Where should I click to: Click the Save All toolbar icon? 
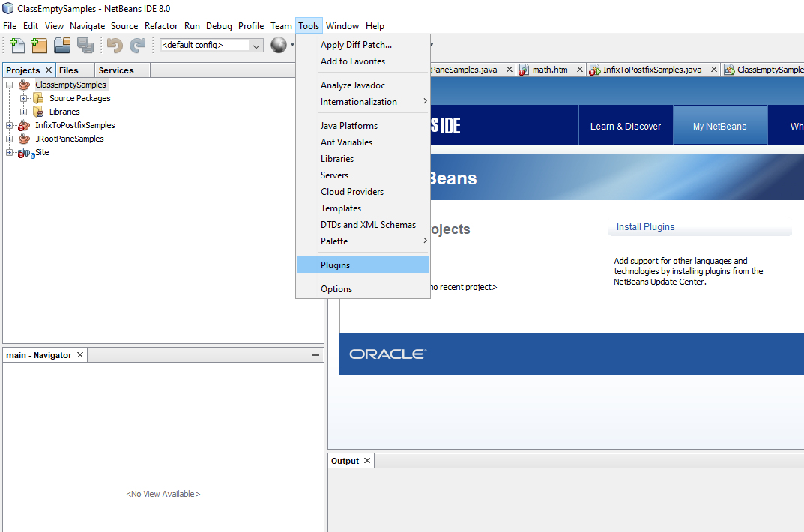pyautogui.click(x=85, y=46)
